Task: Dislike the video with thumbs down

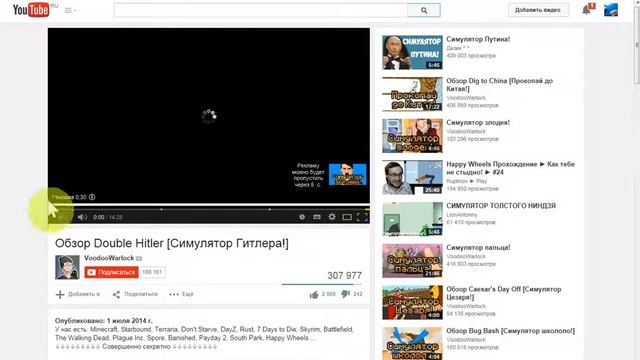Action: (x=345, y=294)
